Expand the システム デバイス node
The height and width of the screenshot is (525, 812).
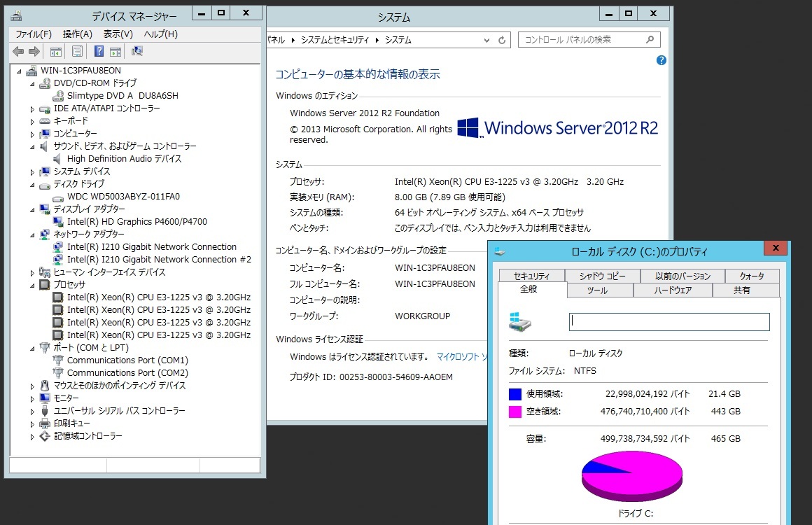[32, 172]
